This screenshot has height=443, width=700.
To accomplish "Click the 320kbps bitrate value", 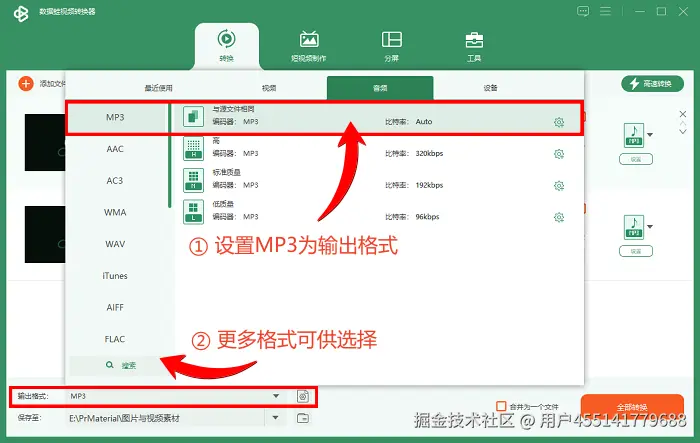I will pos(429,154).
